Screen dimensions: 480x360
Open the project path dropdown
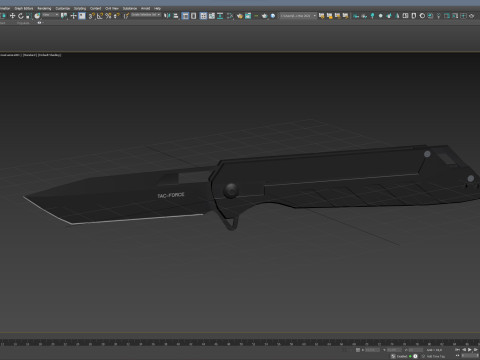tap(298, 16)
